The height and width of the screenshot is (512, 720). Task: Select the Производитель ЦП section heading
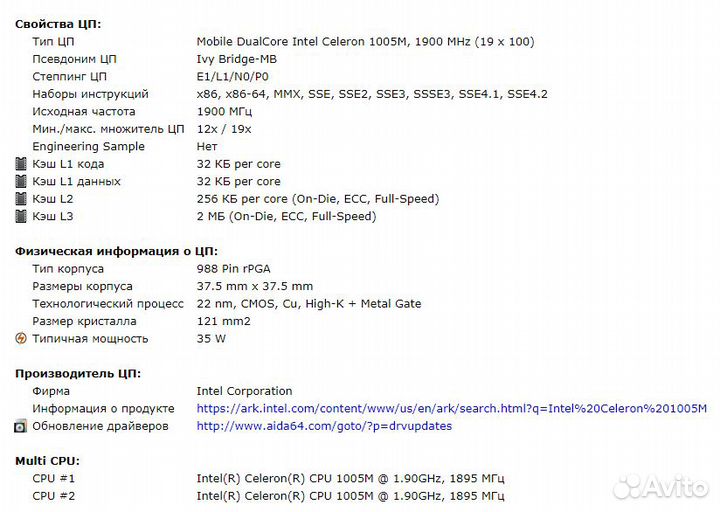tap(78, 373)
